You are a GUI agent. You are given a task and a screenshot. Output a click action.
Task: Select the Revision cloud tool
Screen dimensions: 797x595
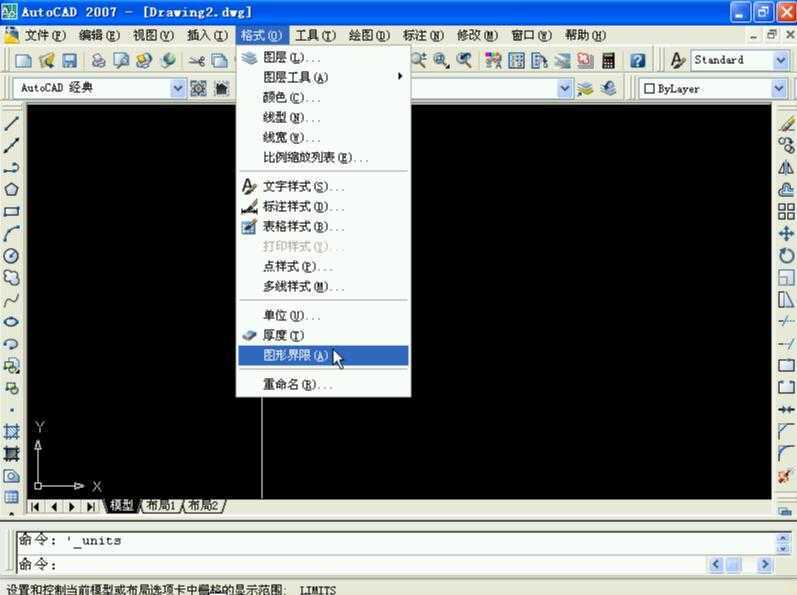pos(11,277)
